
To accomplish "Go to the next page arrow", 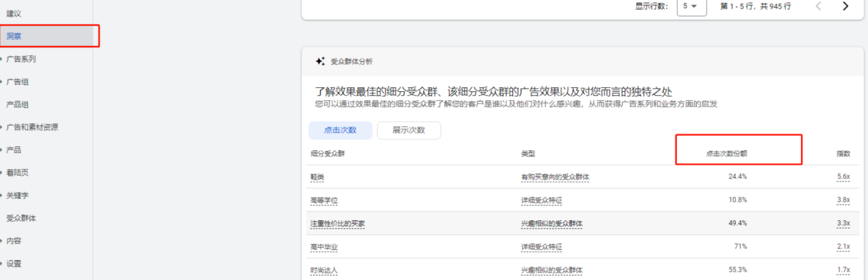I will (845, 6).
